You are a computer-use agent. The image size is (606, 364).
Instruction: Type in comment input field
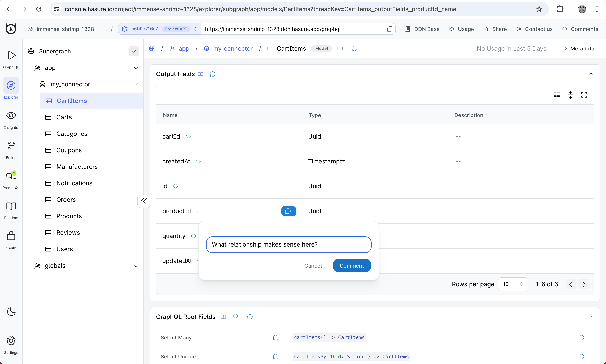(x=289, y=244)
